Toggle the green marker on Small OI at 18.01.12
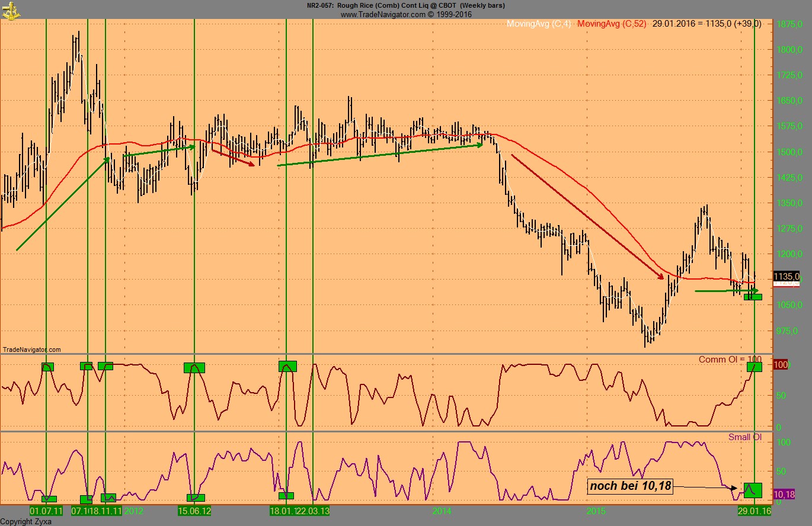The height and width of the screenshot is (526, 812). pos(287,495)
